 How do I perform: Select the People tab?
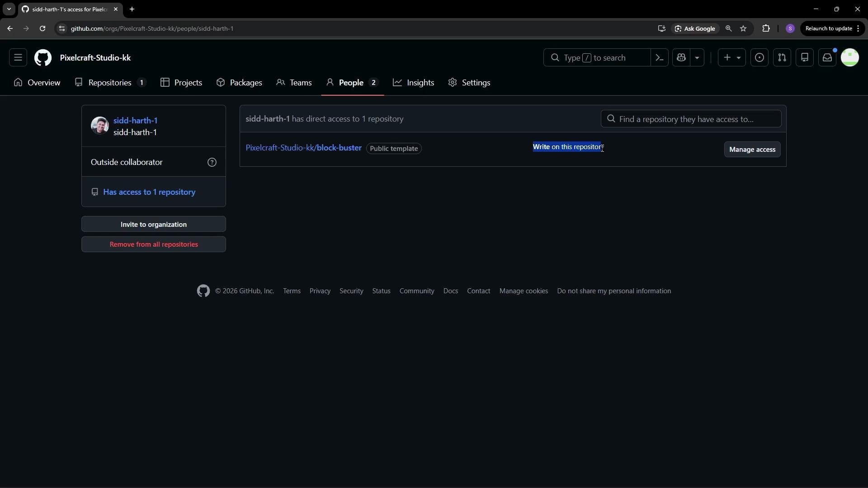click(x=352, y=83)
